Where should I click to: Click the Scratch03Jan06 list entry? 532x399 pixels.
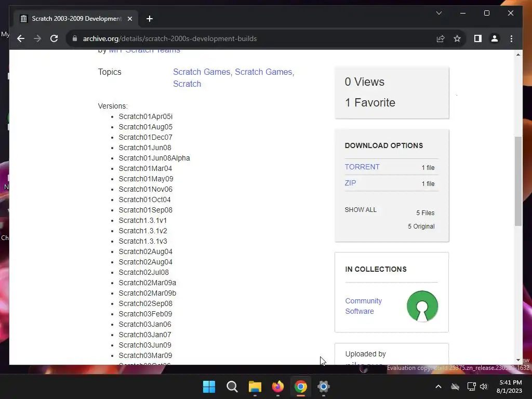pos(145,324)
